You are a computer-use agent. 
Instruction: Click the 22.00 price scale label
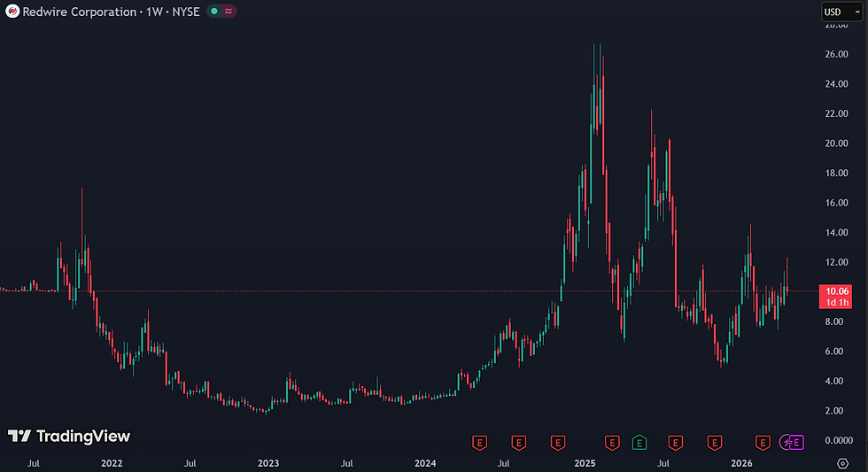[x=836, y=113]
